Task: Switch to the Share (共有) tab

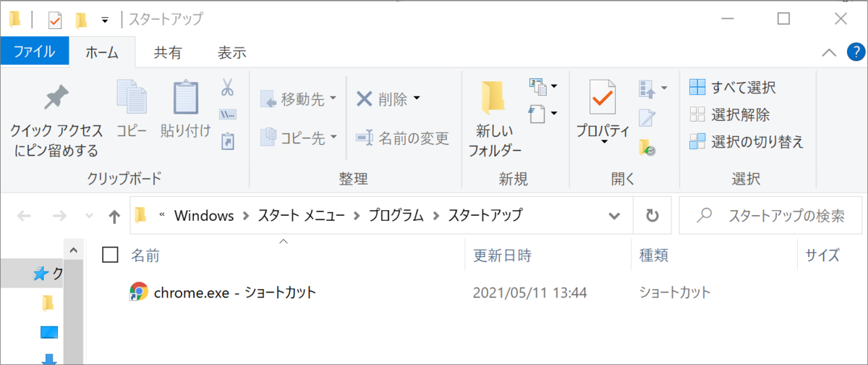Action: (x=168, y=52)
